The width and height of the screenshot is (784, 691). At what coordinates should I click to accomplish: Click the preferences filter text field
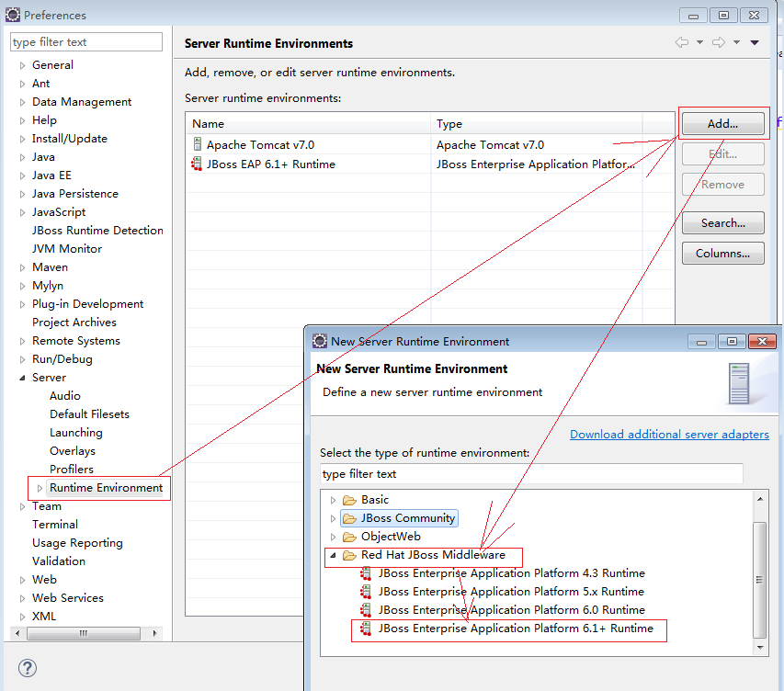point(86,42)
